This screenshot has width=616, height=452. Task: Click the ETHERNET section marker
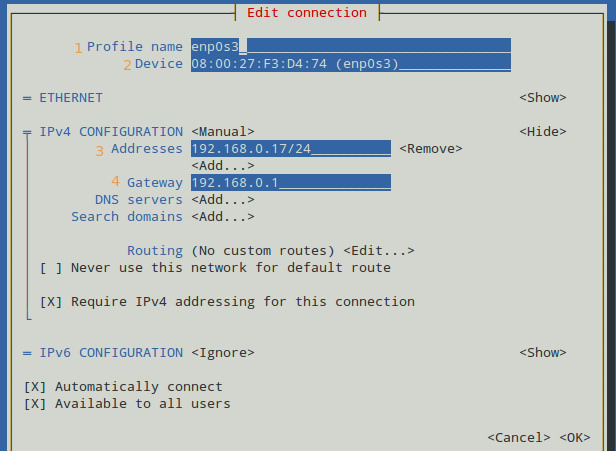pyautogui.click(x=27, y=98)
